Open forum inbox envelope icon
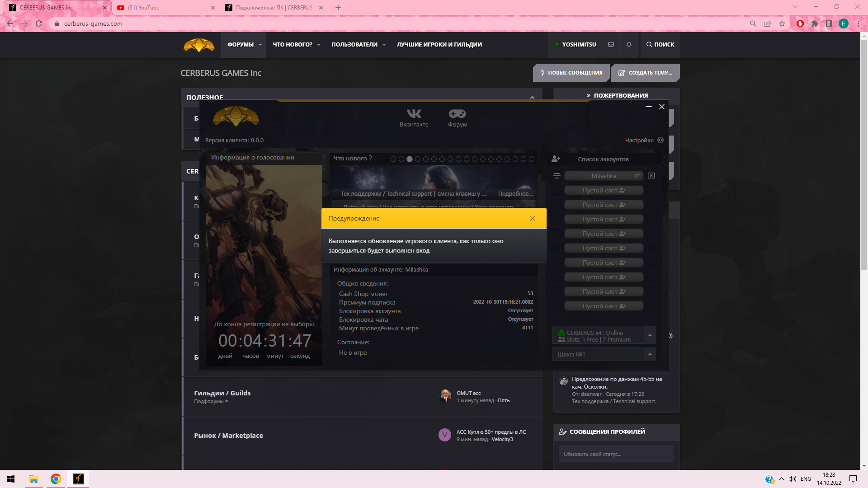 coord(611,45)
